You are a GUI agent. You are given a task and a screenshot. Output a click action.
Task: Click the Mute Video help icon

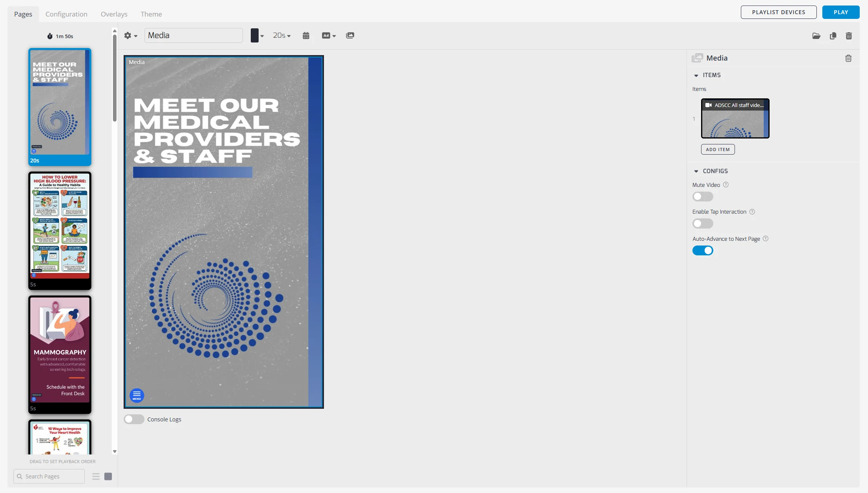(x=726, y=185)
